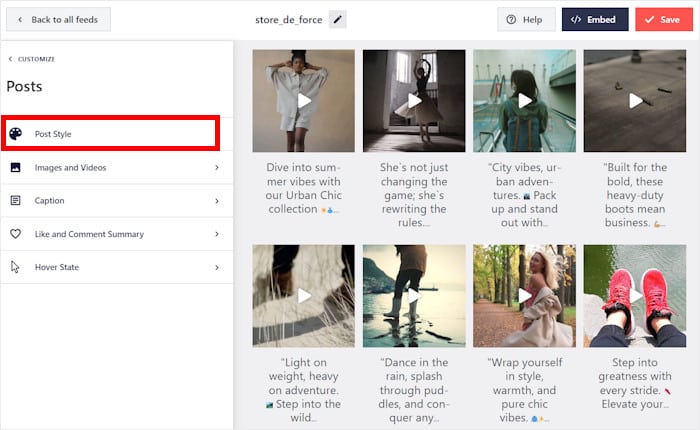
Task: Select the store_de_force feed name
Action: (289, 20)
